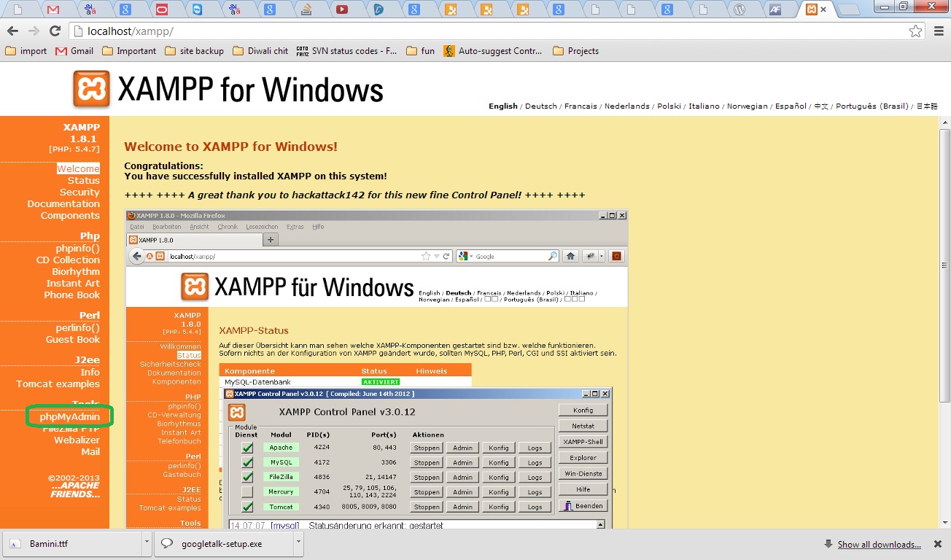Viewport: 951px width, 560px height.
Task: Open the J2ee Info link
Action: click(x=90, y=373)
